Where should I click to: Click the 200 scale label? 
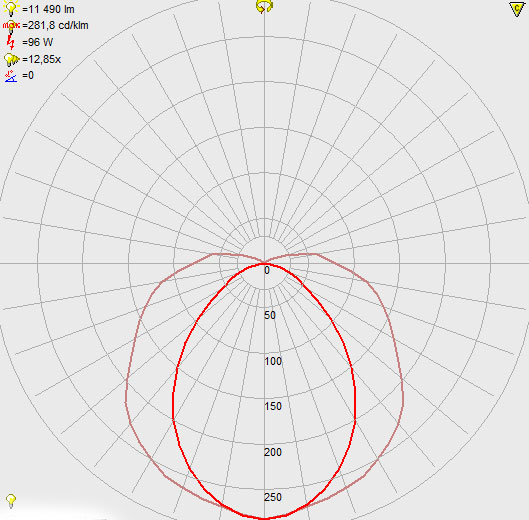click(273, 452)
